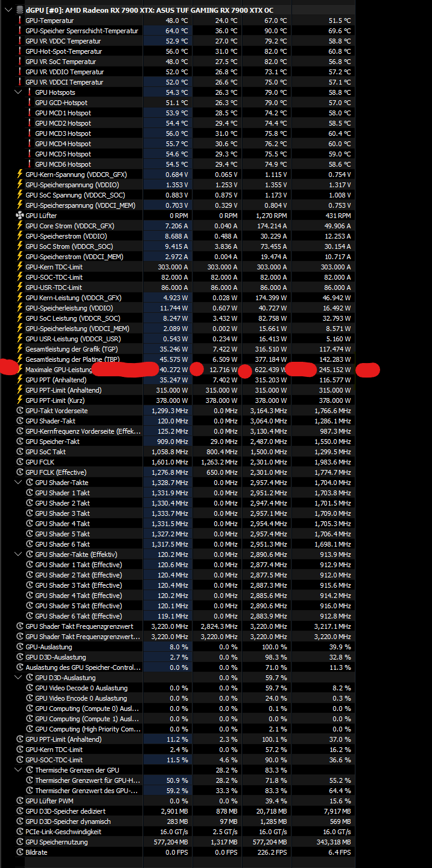This screenshot has width=432, height=868.
Task: Click the 100.0 % maximum GPU-Auslastung value
Action: [x=275, y=647]
